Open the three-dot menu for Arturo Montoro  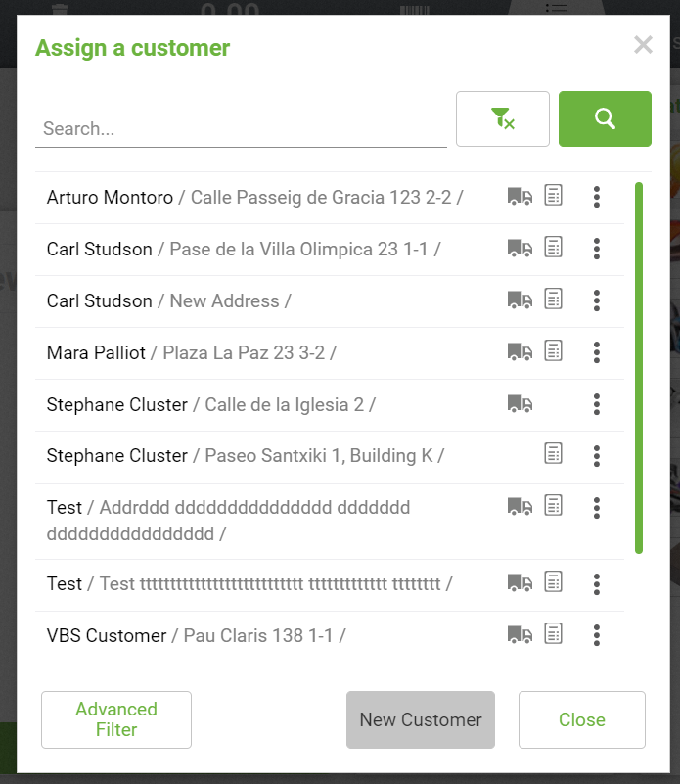[x=596, y=197]
